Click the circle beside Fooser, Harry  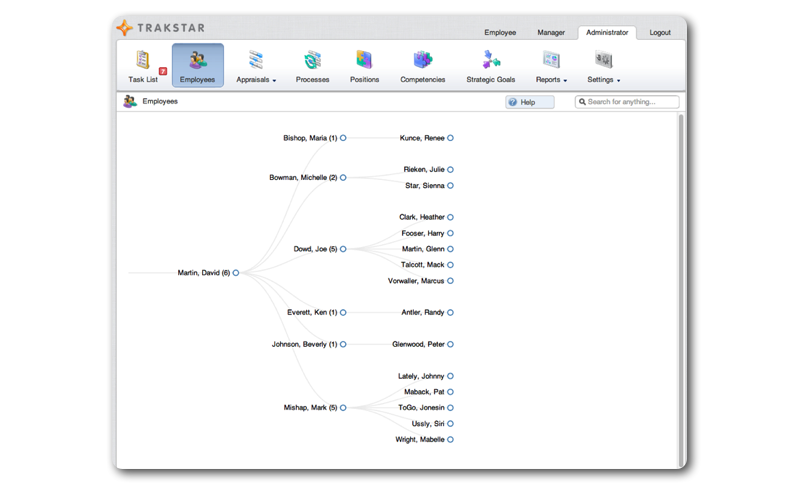[x=450, y=233]
